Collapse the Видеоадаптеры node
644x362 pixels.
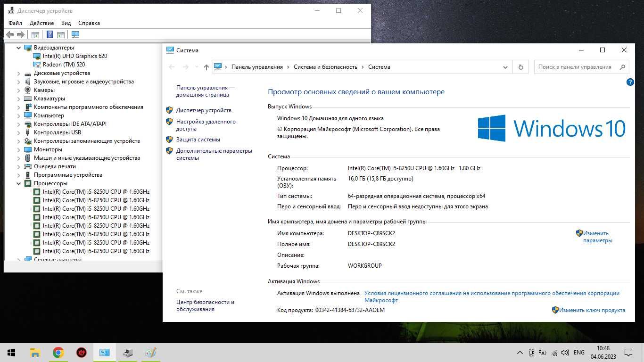tap(19, 48)
